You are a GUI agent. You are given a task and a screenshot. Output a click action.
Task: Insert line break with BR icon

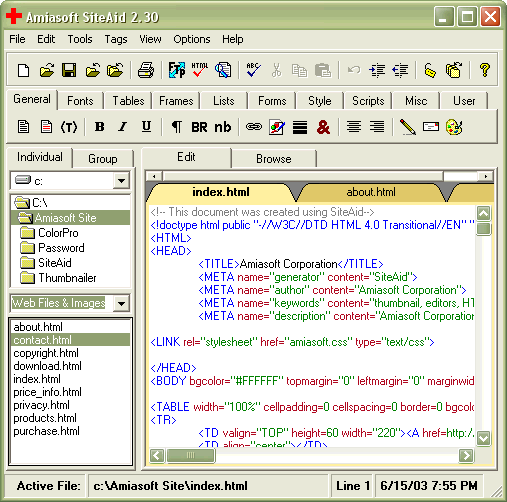point(199,127)
